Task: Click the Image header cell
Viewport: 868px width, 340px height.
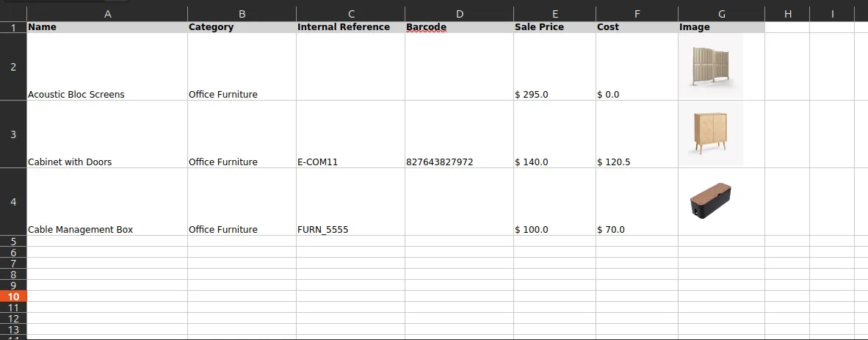Action: point(721,27)
